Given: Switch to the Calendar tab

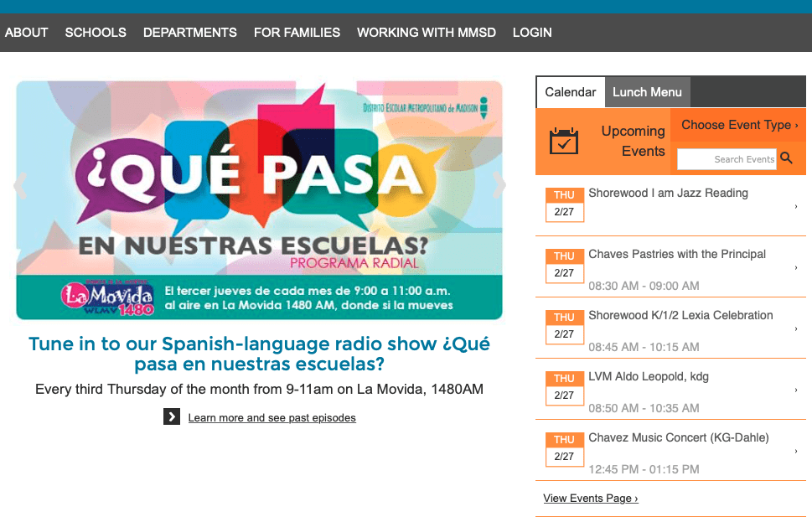Looking at the screenshot, I should 571,92.
